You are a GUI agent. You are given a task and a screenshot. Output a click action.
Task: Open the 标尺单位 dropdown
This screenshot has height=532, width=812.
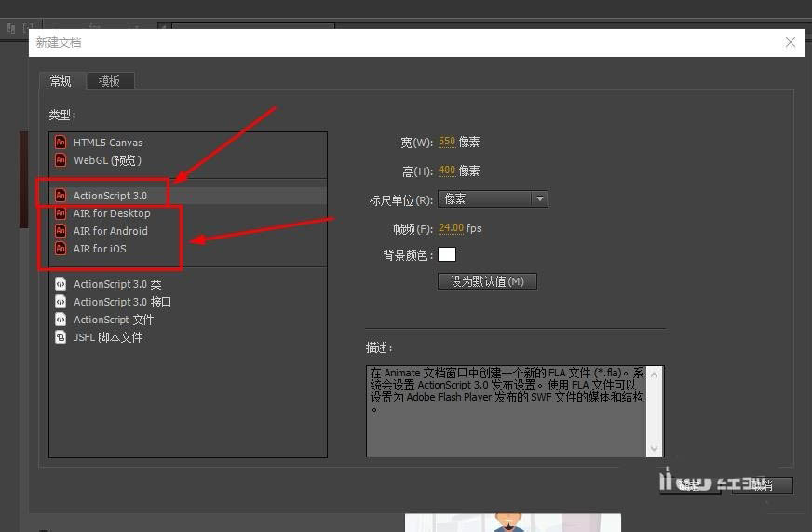coord(493,198)
